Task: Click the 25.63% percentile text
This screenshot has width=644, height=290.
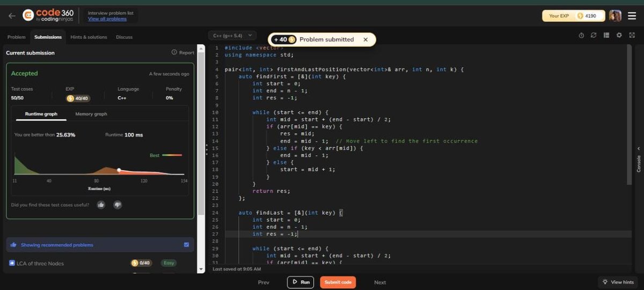Action: (x=66, y=135)
